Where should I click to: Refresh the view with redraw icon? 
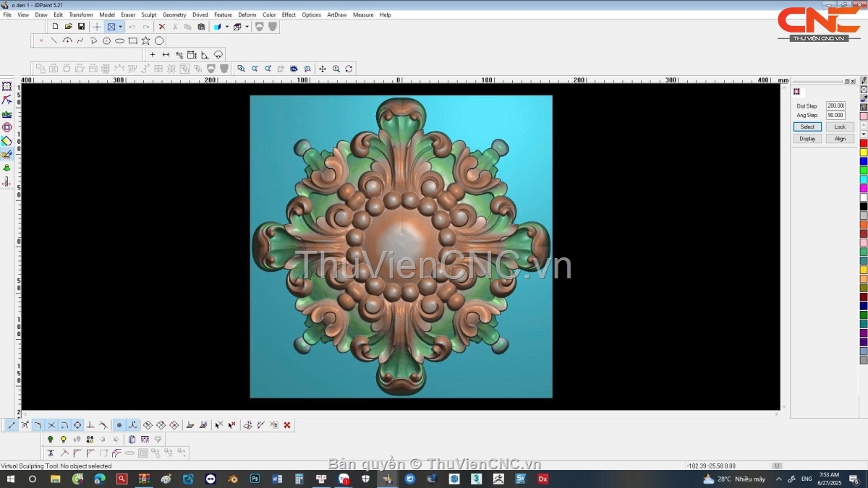(349, 69)
